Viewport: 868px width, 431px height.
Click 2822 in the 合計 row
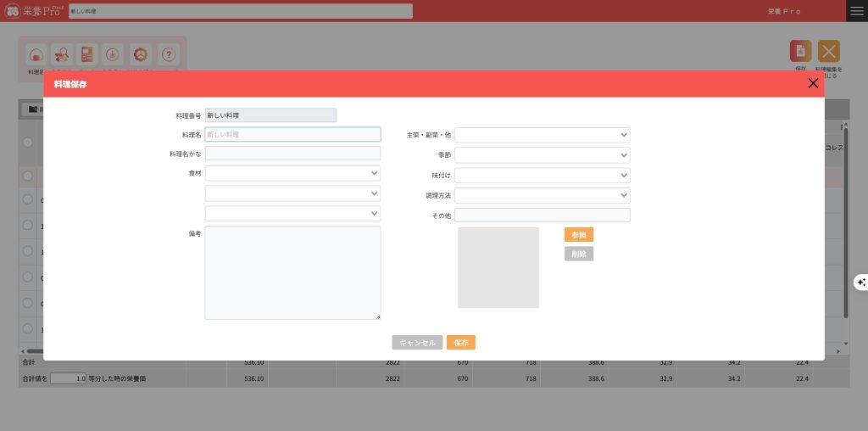393,363
